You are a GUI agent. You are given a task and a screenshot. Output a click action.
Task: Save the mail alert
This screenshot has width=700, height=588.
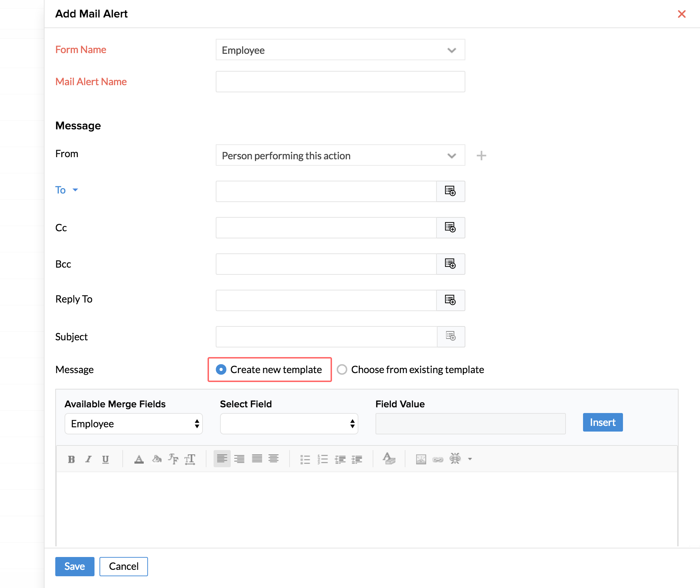click(75, 566)
